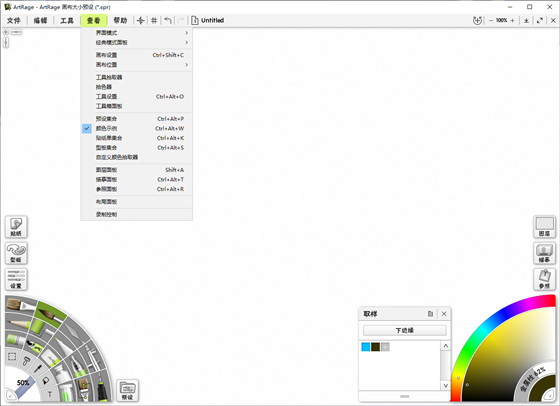Click the 100% zoom level value
560x406 pixels.
tap(502, 20)
